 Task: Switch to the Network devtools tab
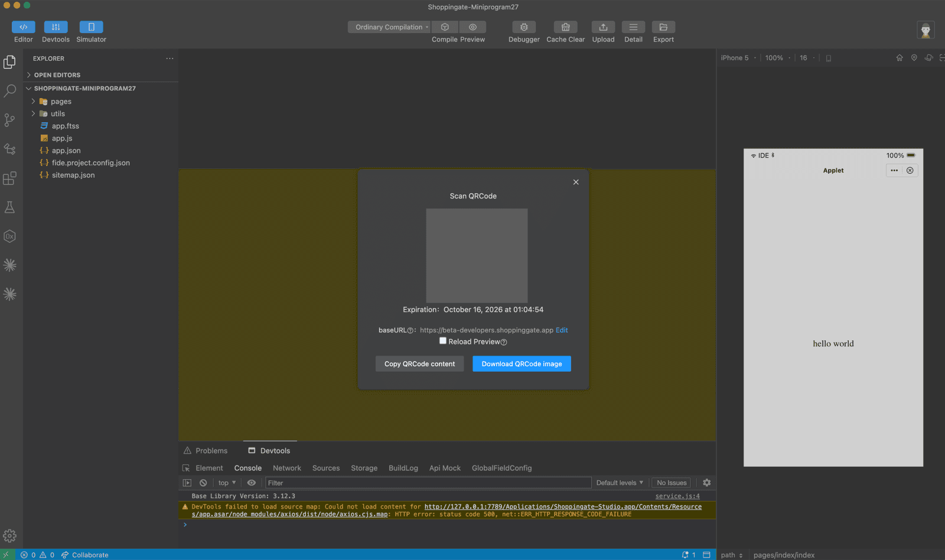click(x=287, y=468)
